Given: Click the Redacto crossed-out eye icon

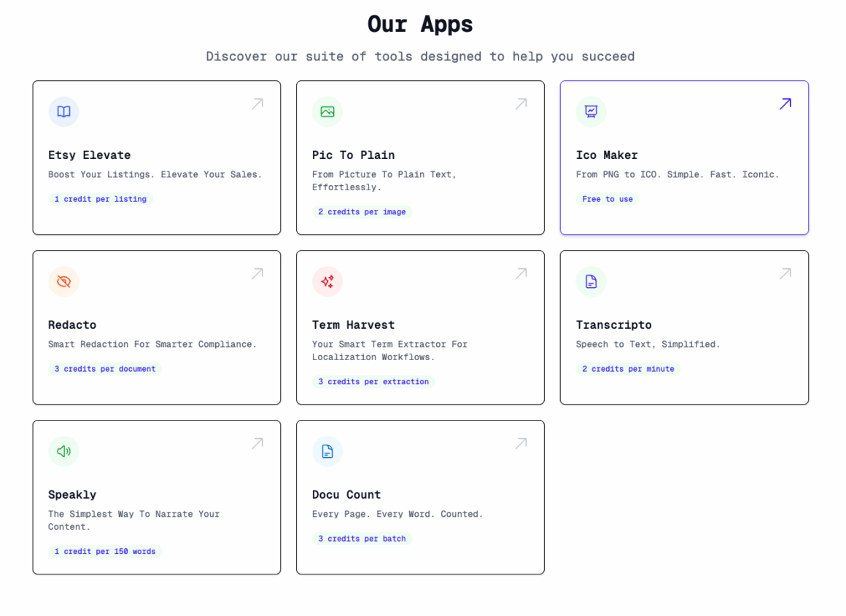Looking at the screenshot, I should tap(63, 281).
